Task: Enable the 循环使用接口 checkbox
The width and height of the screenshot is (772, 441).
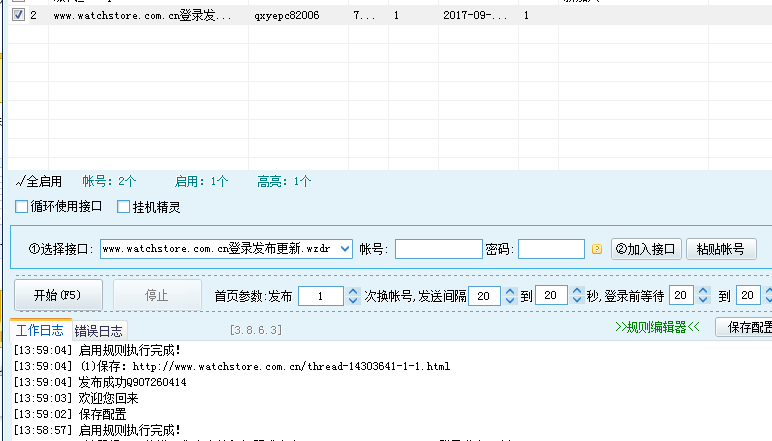Action: click(21, 207)
